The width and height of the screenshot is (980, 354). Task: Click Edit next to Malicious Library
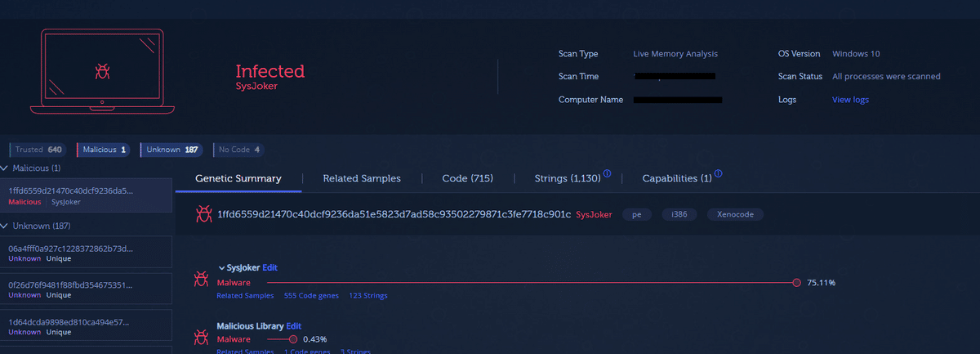pos(294,325)
